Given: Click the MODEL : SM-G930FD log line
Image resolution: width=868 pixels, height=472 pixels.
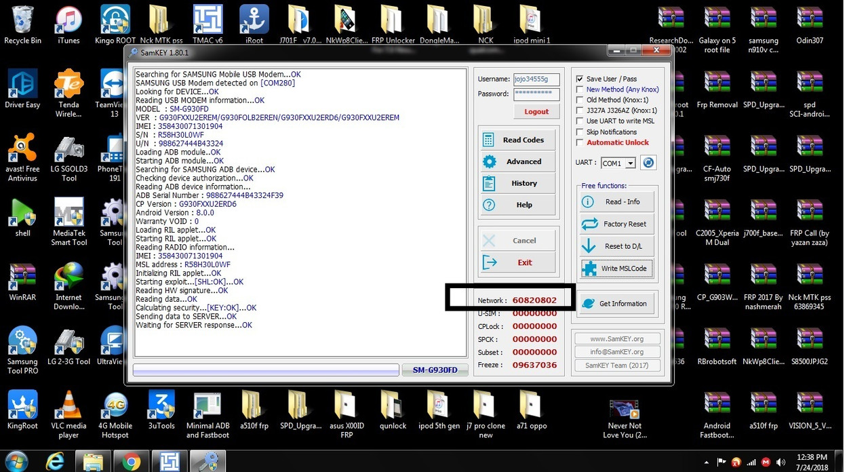Looking at the screenshot, I should [x=172, y=109].
